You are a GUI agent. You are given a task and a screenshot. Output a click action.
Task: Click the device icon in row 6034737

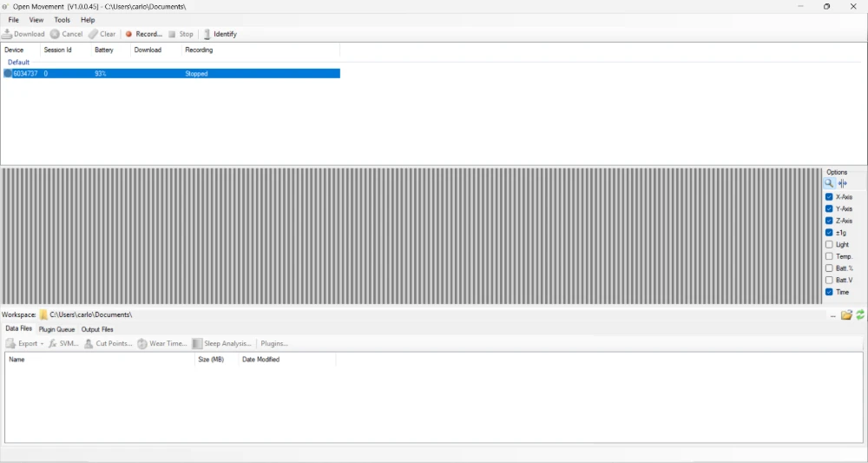[x=8, y=73]
